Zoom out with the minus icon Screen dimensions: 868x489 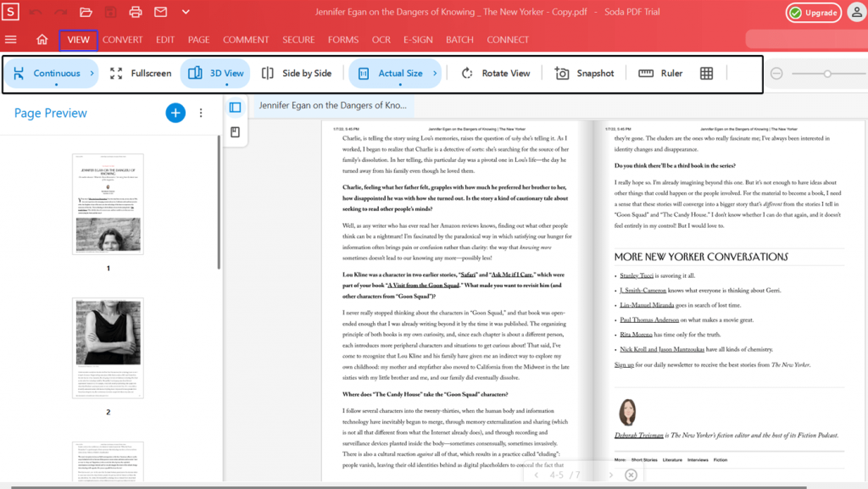[776, 73]
